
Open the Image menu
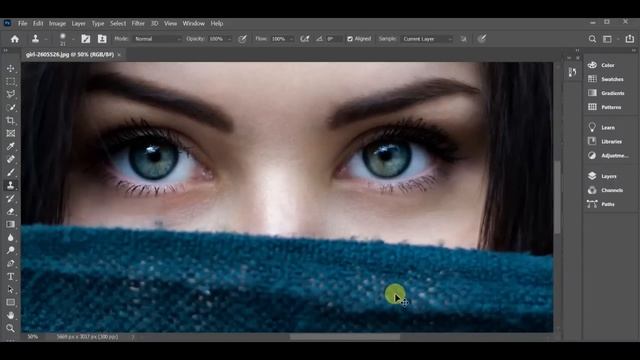pyautogui.click(x=58, y=23)
